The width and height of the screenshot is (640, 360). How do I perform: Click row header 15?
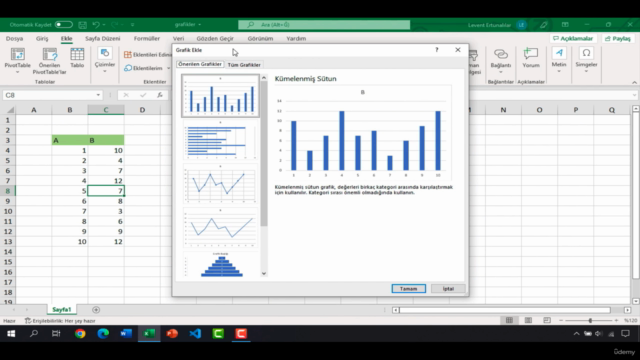8,262
